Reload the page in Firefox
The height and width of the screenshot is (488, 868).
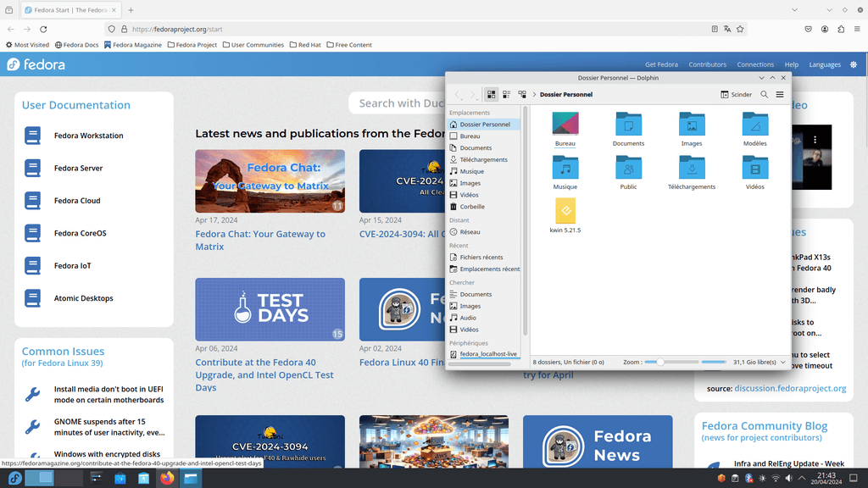coord(43,30)
